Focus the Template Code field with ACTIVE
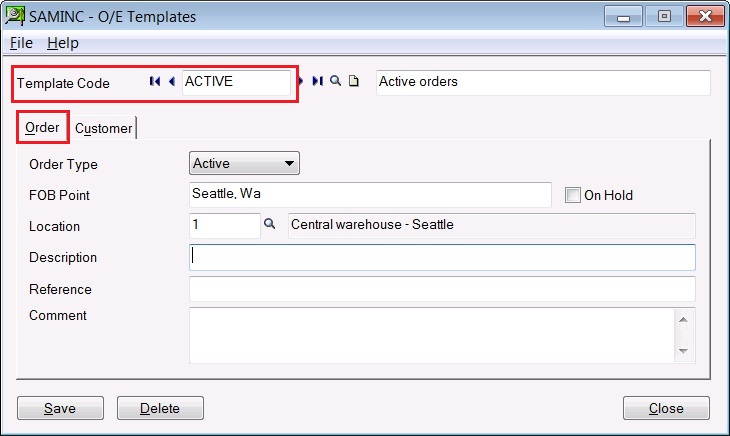The image size is (730, 436). 236,82
